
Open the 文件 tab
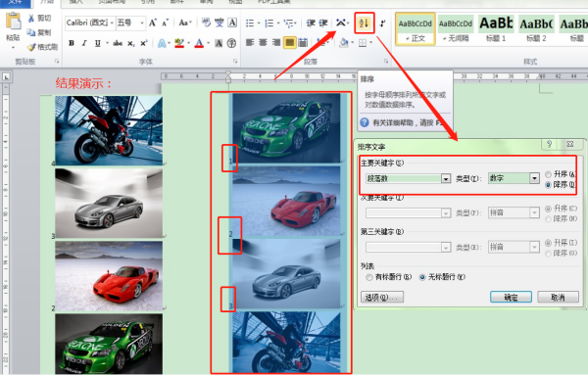point(15,2)
